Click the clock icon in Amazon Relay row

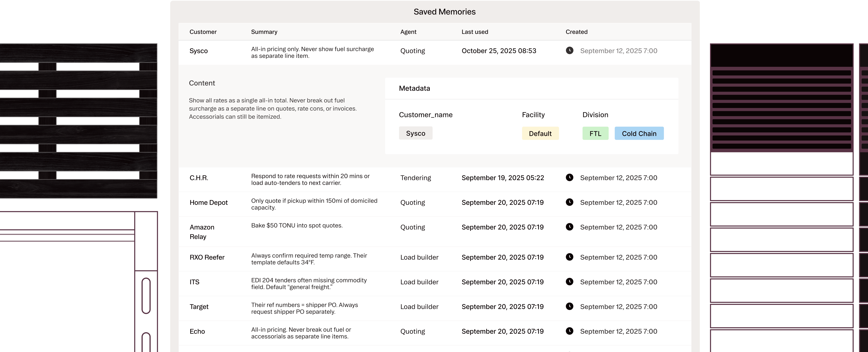pyautogui.click(x=569, y=227)
